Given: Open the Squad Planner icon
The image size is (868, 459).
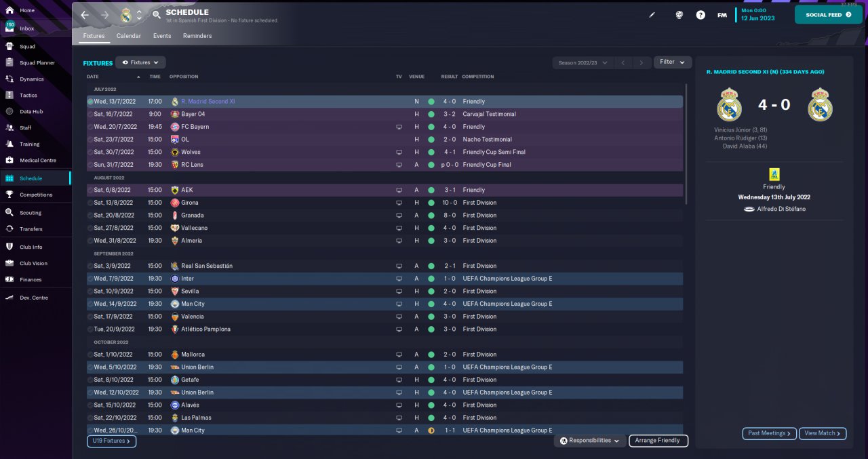Looking at the screenshot, I should pos(9,63).
